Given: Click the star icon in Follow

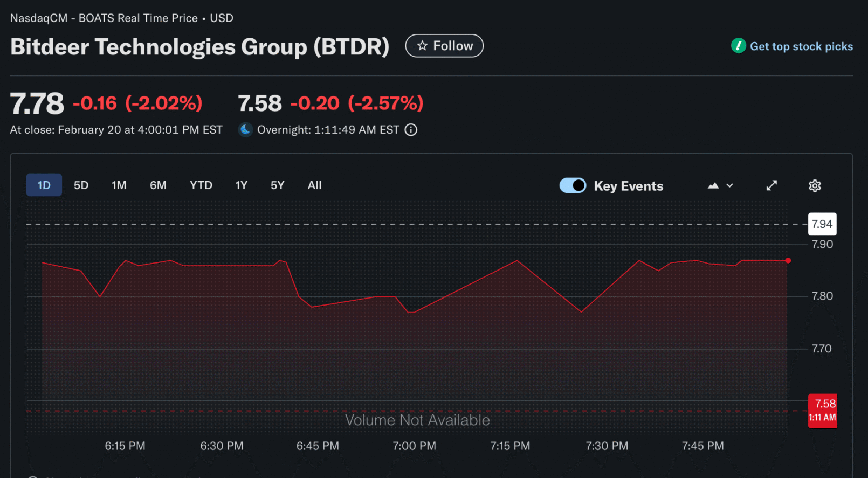Looking at the screenshot, I should [x=422, y=46].
